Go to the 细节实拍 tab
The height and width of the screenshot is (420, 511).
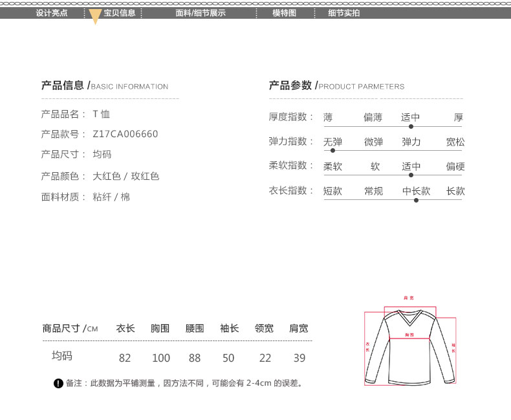coord(343,13)
